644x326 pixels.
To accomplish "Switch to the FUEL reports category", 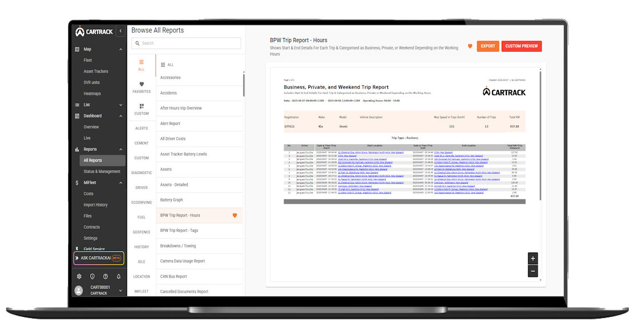I will coord(141,217).
